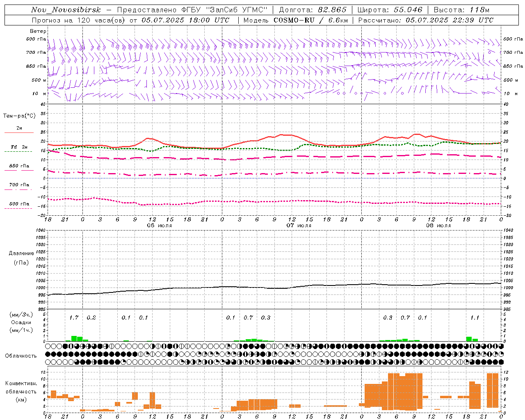The width and height of the screenshot is (525, 420).
Task: Click the 06 июля date label
Action: coord(159,226)
